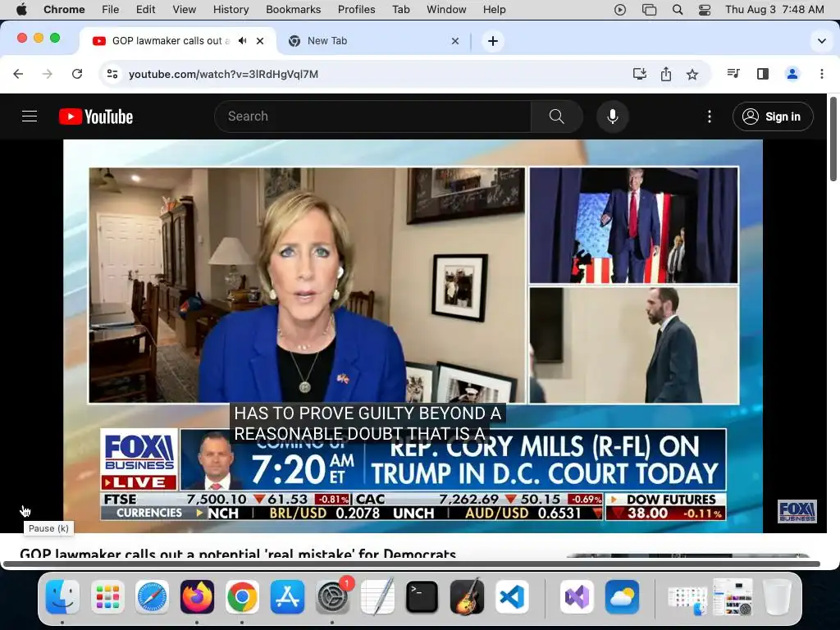The image size is (840, 630).
Task: Click the Fox Business watermark in video
Action: tap(797, 511)
